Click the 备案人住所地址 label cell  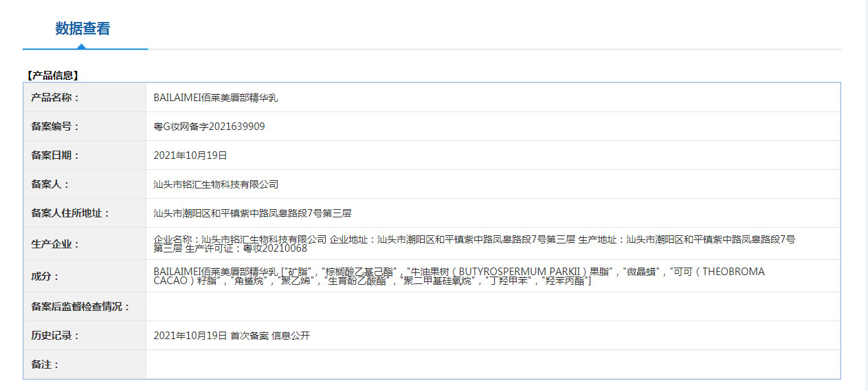(85, 213)
